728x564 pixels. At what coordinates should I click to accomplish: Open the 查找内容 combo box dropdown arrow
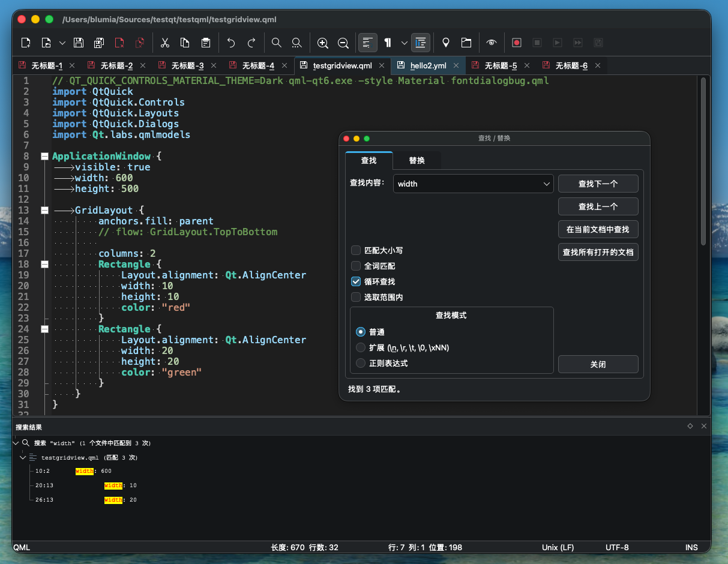pyautogui.click(x=546, y=184)
